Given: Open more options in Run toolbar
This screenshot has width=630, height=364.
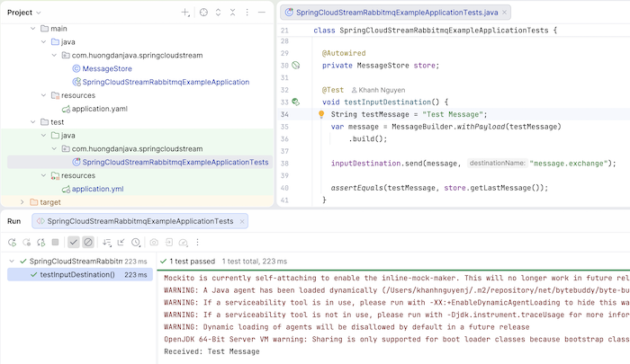Looking at the screenshot, I should click(x=197, y=243).
